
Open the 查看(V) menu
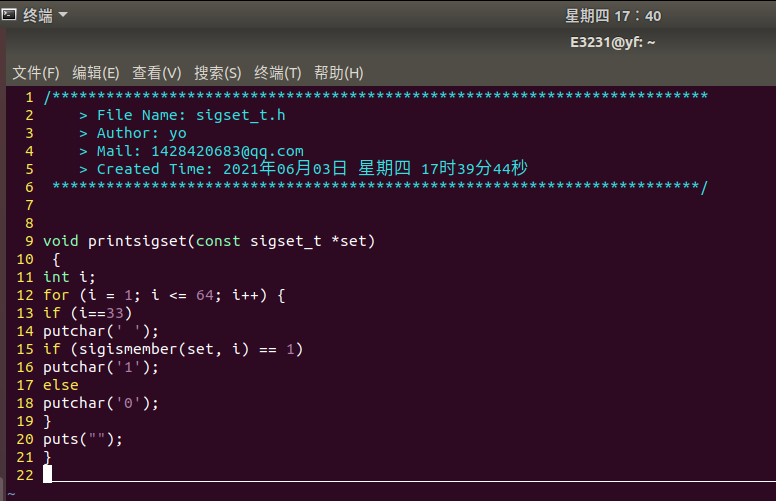(156, 73)
